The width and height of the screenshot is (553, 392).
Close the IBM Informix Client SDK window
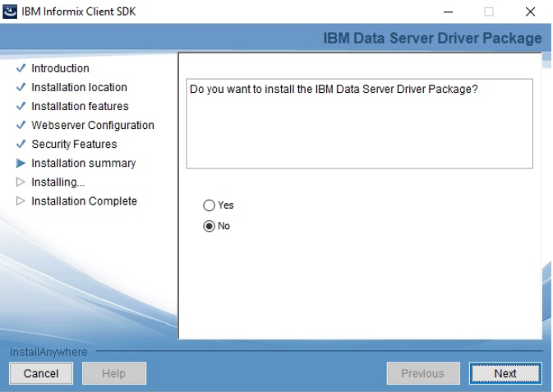(x=530, y=12)
